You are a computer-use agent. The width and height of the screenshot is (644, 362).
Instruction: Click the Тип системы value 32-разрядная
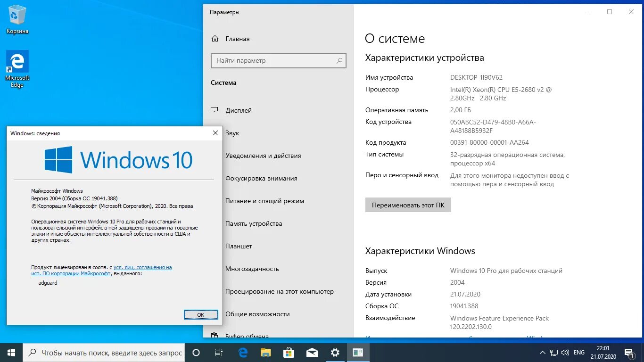click(x=507, y=159)
